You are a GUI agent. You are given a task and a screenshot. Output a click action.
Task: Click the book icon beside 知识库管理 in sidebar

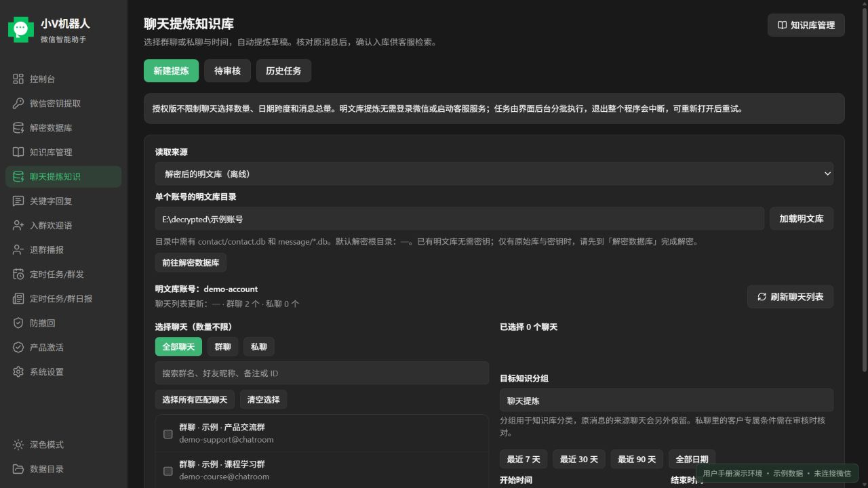point(18,152)
